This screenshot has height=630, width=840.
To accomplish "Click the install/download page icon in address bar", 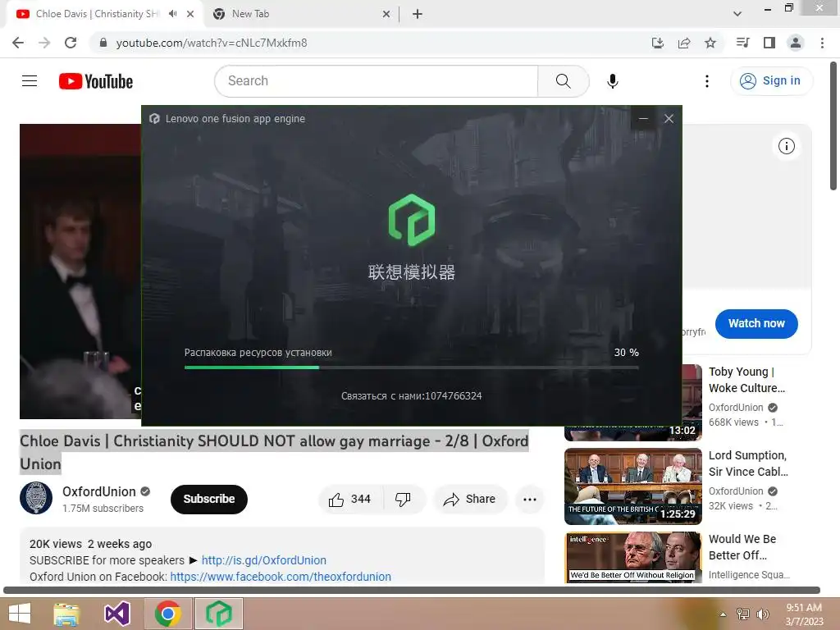I will 657,43.
